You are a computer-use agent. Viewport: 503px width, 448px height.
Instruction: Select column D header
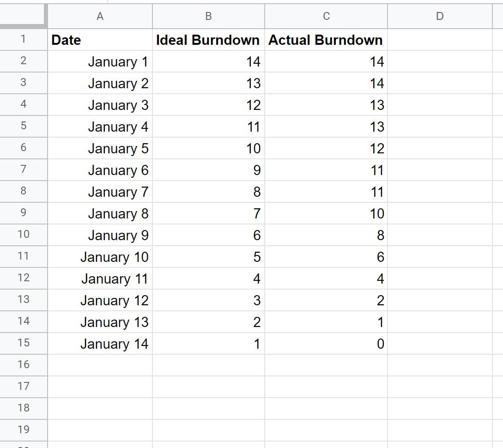click(x=440, y=17)
